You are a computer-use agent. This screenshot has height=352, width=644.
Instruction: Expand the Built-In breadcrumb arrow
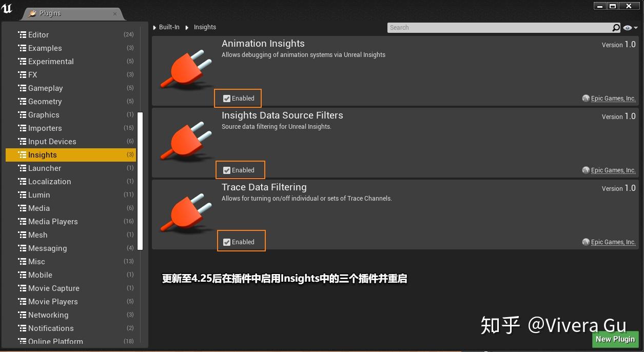(x=154, y=27)
